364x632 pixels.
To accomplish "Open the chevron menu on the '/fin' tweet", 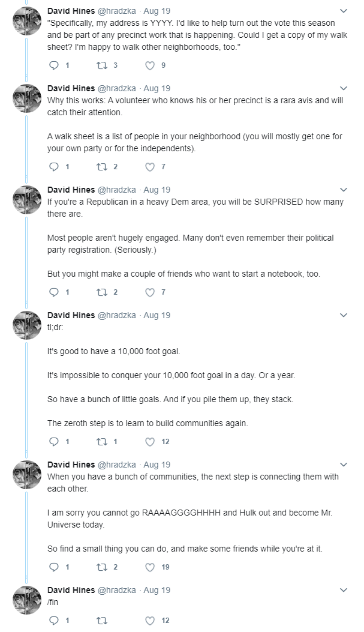I will pos(344,590).
